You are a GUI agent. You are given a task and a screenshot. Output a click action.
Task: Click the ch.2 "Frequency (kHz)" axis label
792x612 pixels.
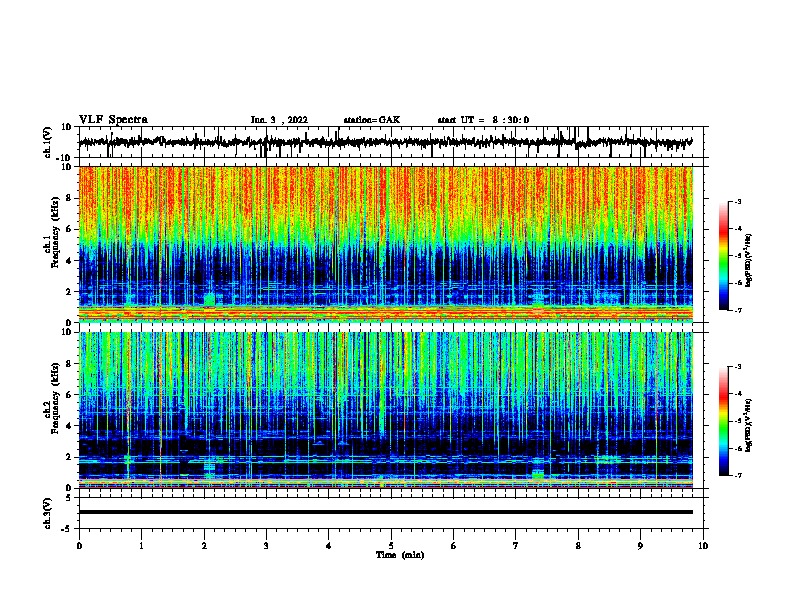click(x=55, y=398)
